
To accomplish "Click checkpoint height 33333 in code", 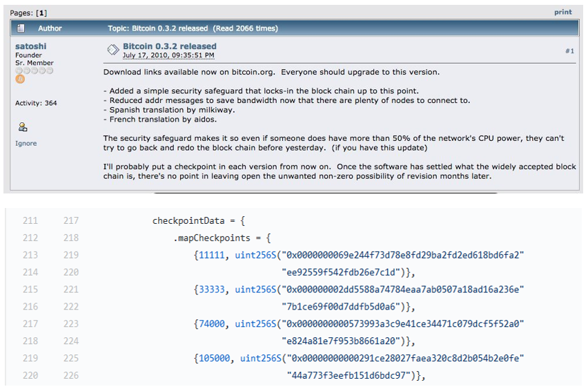I will (211, 290).
